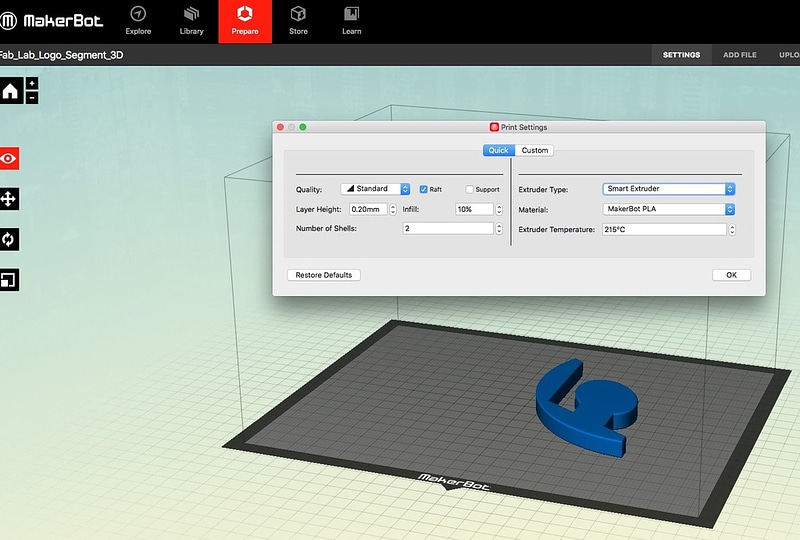Viewport: 800px width, 540px height.
Task: Click ADD FILE in the top bar
Action: click(739, 55)
